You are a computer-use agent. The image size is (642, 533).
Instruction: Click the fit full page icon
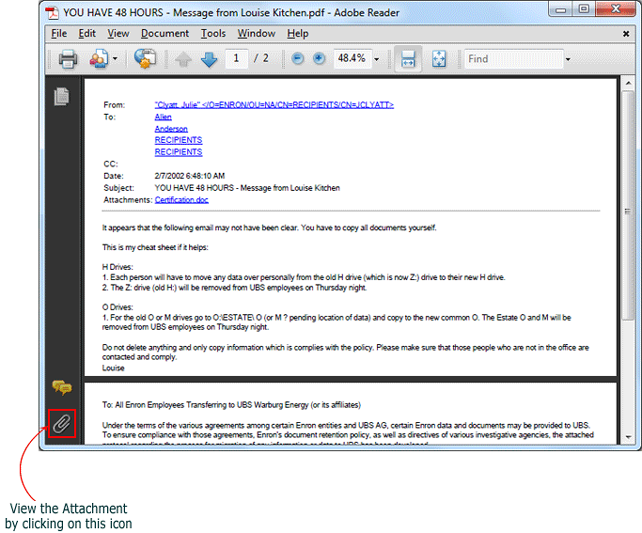(439, 59)
